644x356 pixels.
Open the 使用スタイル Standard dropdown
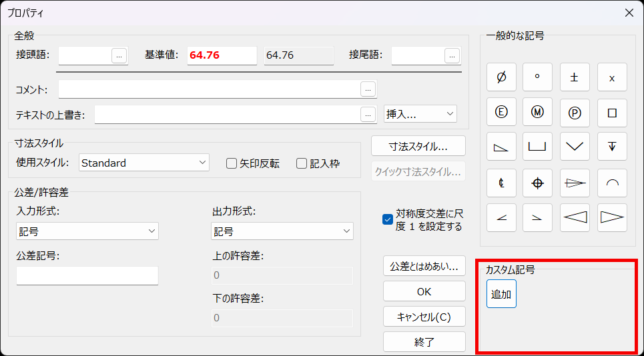tap(144, 163)
